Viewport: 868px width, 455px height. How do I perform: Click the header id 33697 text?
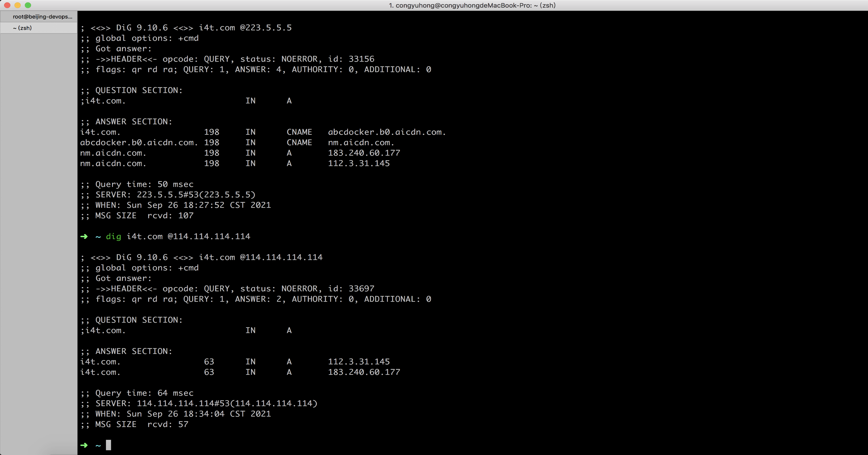pos(361,288)
